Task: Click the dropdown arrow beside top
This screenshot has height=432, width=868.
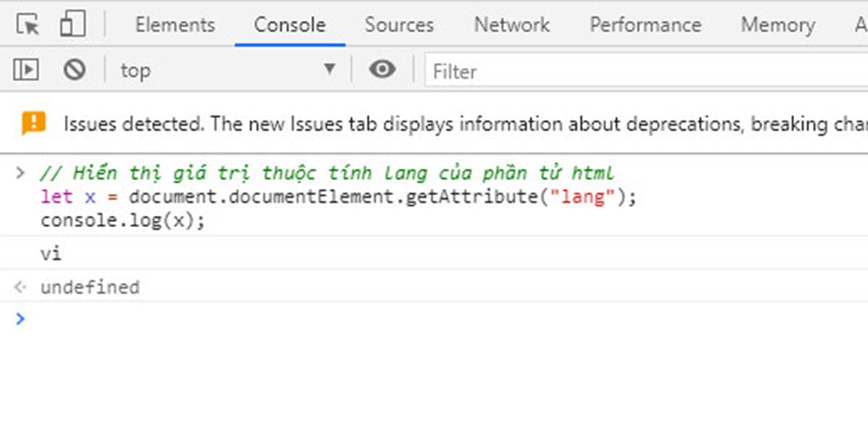Action: pos(330,69)
